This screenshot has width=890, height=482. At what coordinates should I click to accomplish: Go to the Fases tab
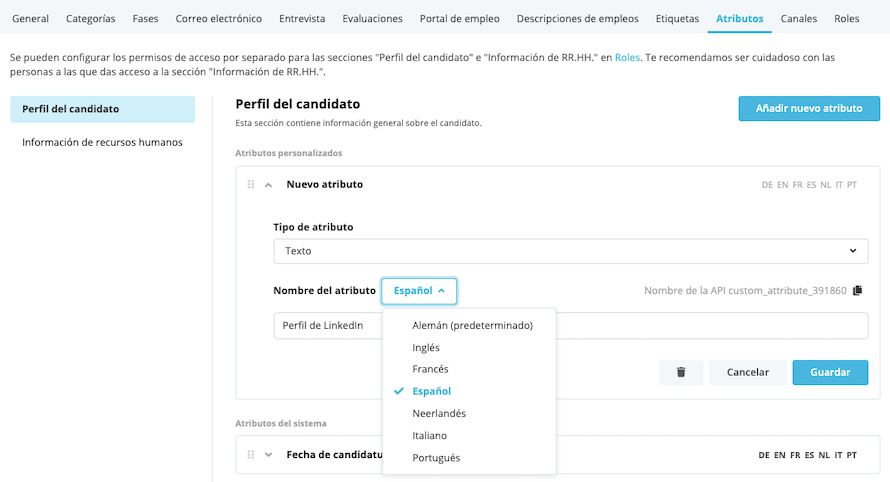point(145,19)
